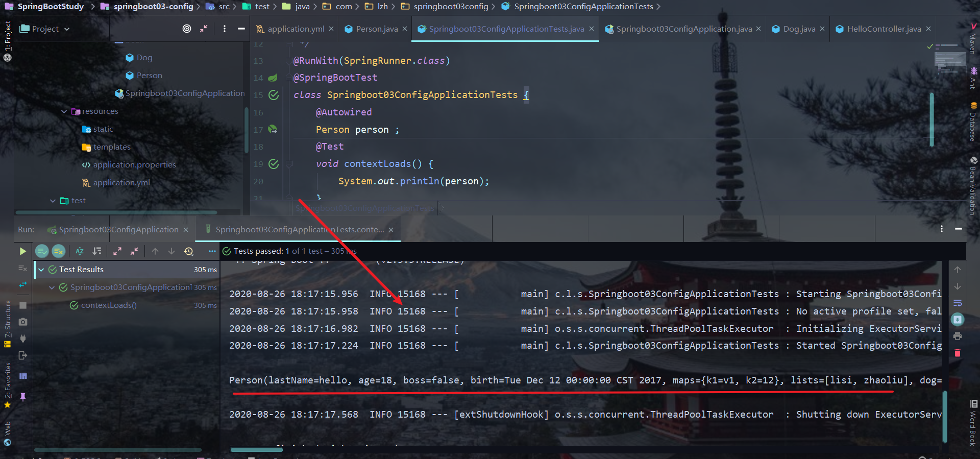Toggle the Show Ignored tests filter
Image resolution: width=980 pixels, height=459 pixels.
point(59,251)
